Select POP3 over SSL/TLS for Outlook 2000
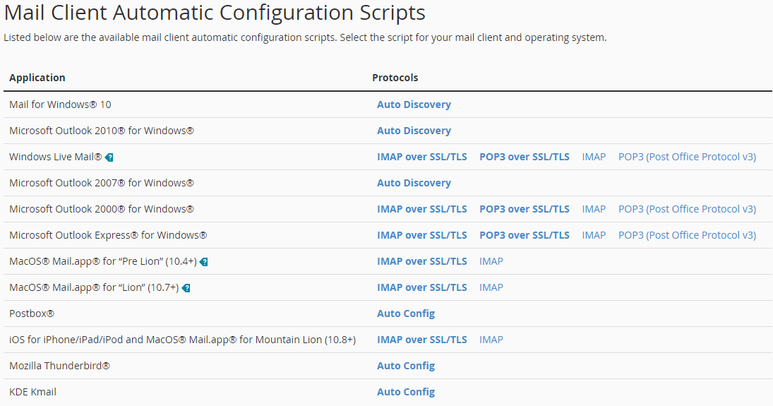The height and width of the screenshot is (406, 773). click(x=524, y=209)
